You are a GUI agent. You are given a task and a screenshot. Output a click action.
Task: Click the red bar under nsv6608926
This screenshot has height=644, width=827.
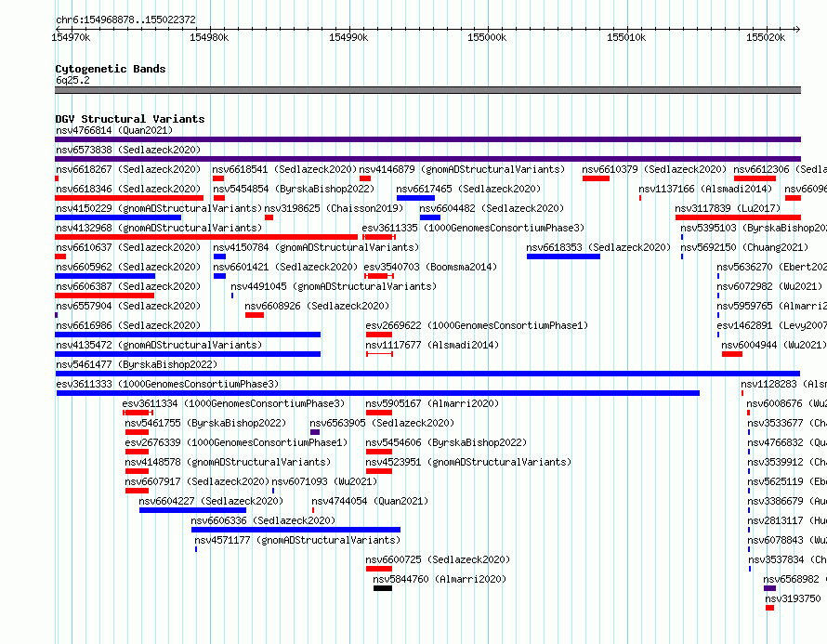255,315
